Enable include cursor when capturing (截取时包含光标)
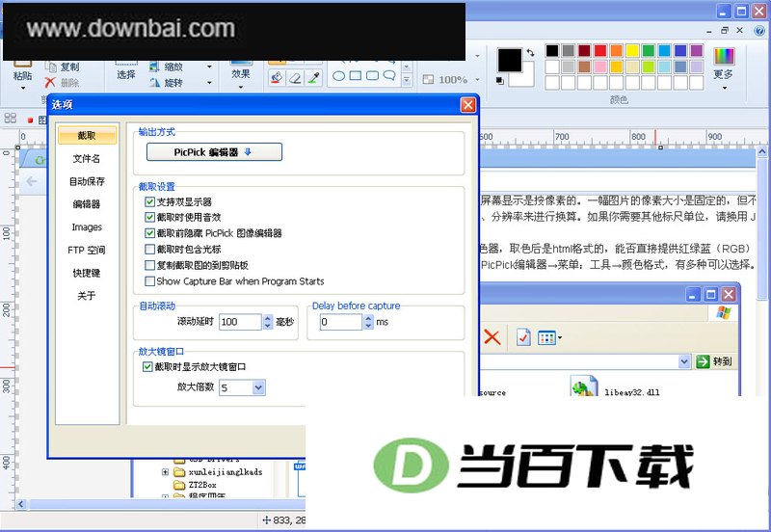 (x=150, y=250)
